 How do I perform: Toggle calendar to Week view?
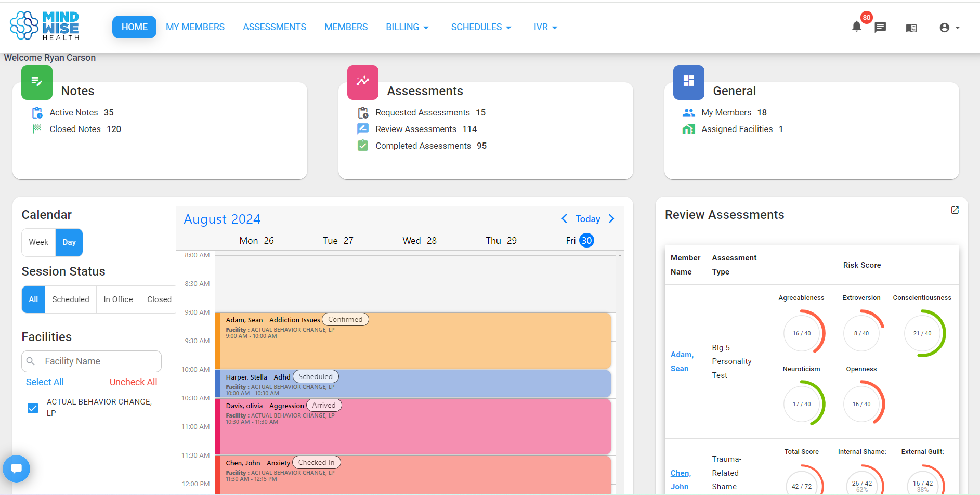[38, 242]
